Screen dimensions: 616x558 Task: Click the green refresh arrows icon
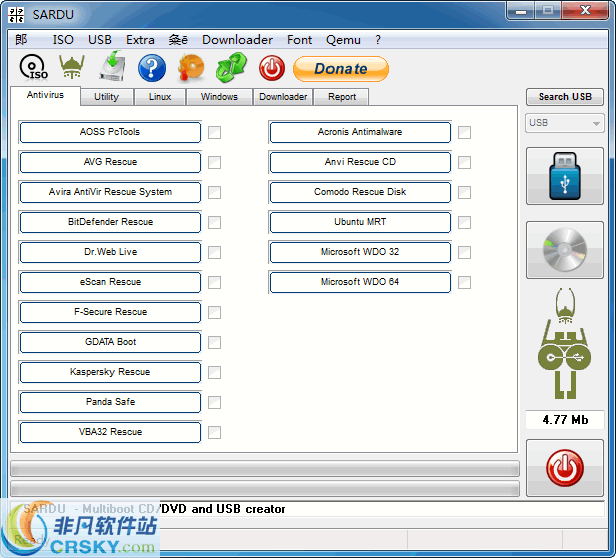tap(231, 68)
